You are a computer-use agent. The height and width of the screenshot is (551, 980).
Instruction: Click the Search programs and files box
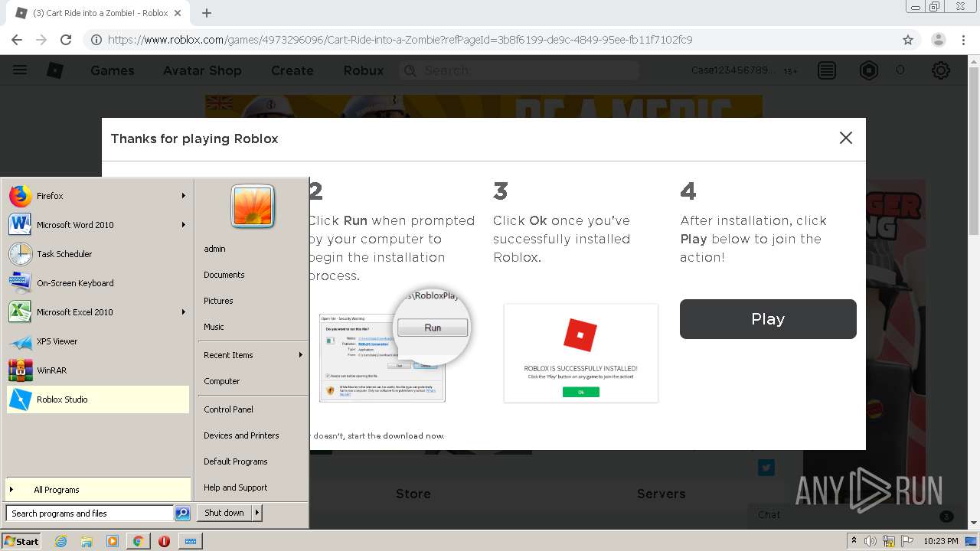[x=90, y=514]
